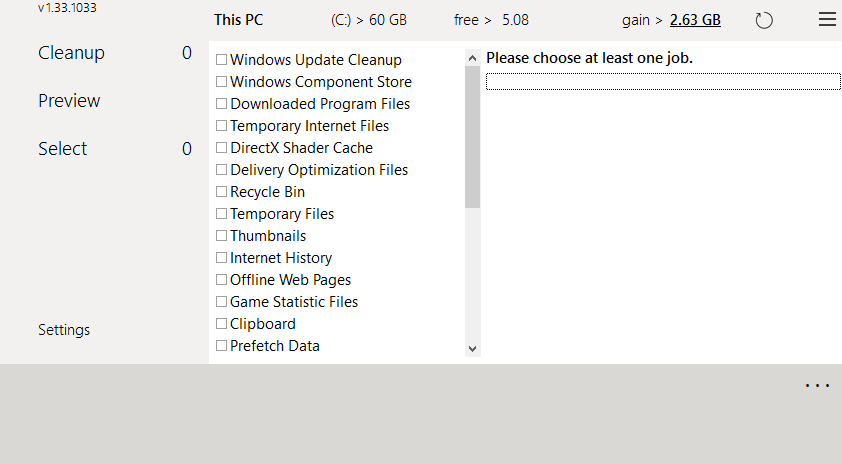
Task: Check the Recycle Bin option
Action: pyautogui.click(x=222, y=192)
